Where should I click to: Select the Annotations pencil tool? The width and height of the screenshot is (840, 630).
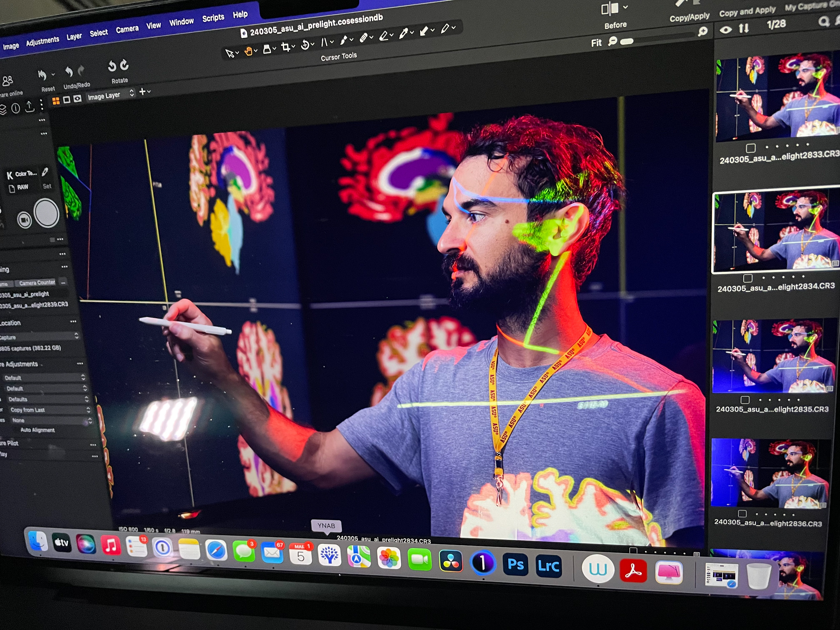[445, 28]
